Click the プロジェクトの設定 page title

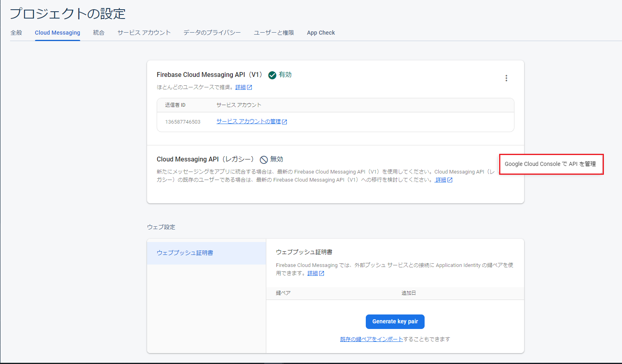coord(68,14)
